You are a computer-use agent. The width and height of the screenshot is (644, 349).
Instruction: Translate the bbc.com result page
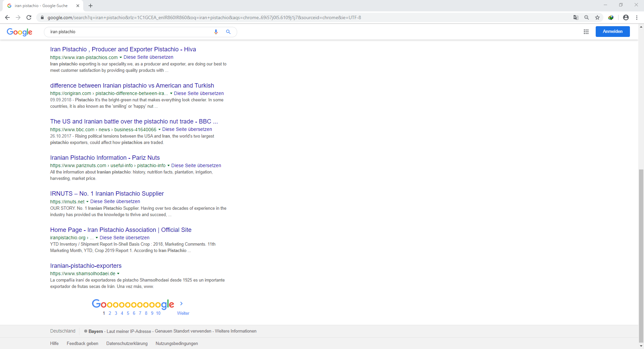[x=187, y=130]
